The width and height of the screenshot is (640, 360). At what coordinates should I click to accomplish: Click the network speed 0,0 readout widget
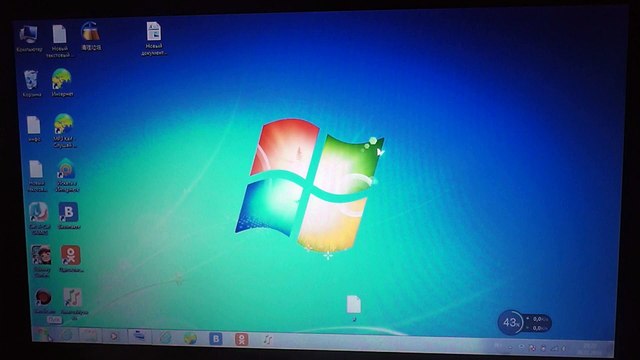pyautogui.click(x=538, y=323)
